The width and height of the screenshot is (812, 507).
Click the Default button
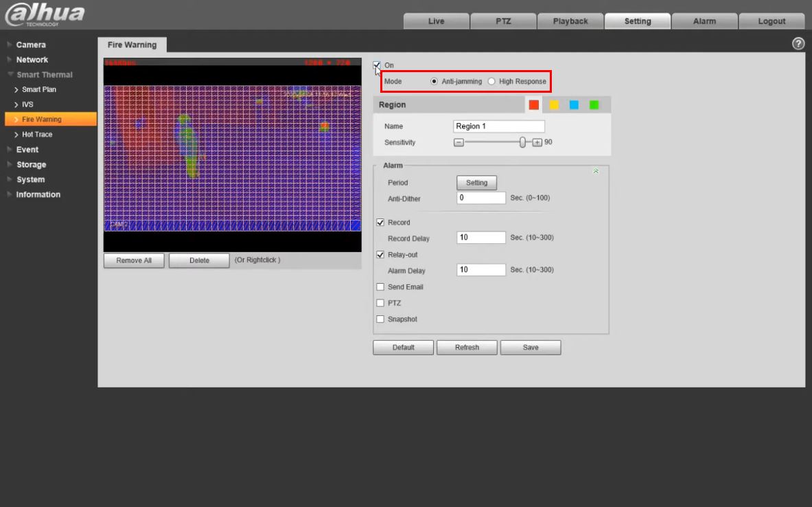point(403,348)
